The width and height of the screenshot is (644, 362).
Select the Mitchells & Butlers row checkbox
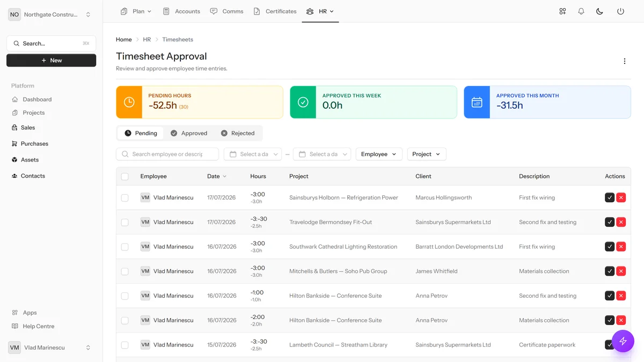coord(125,271)
